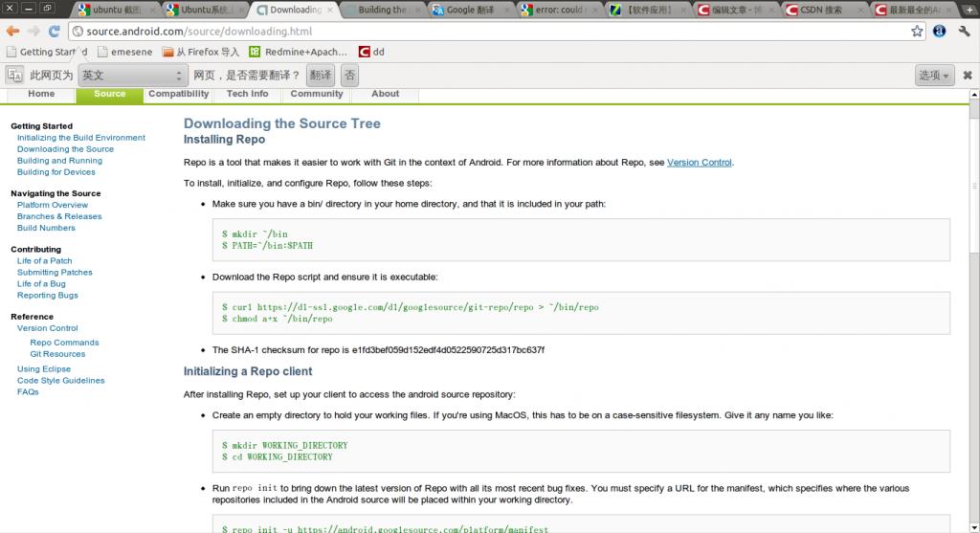980x533 pixels.
Task: Switch to the 编辑文章 tab
Action: (736, 10)
